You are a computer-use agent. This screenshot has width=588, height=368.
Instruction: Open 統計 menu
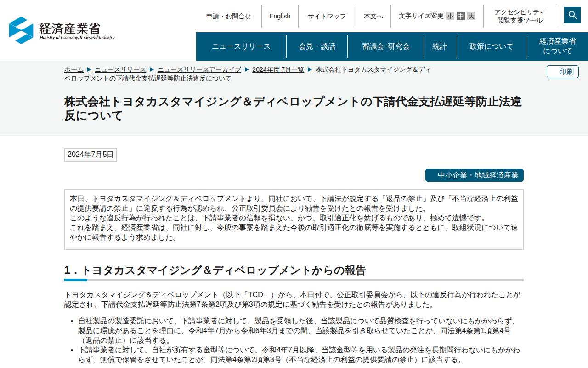click(x=440, y=46)
